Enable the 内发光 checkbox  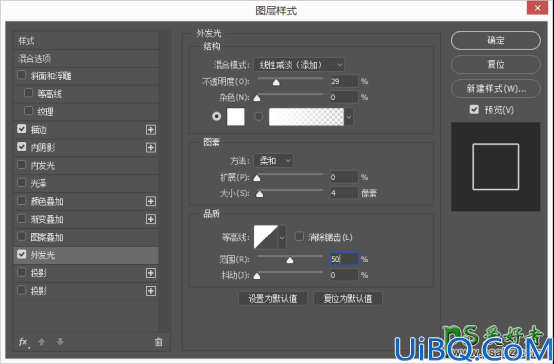click(22, 165)
